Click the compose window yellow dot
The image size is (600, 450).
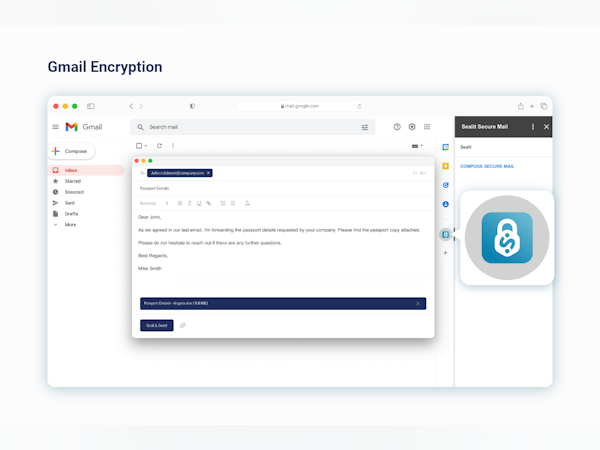coord(143,161)
